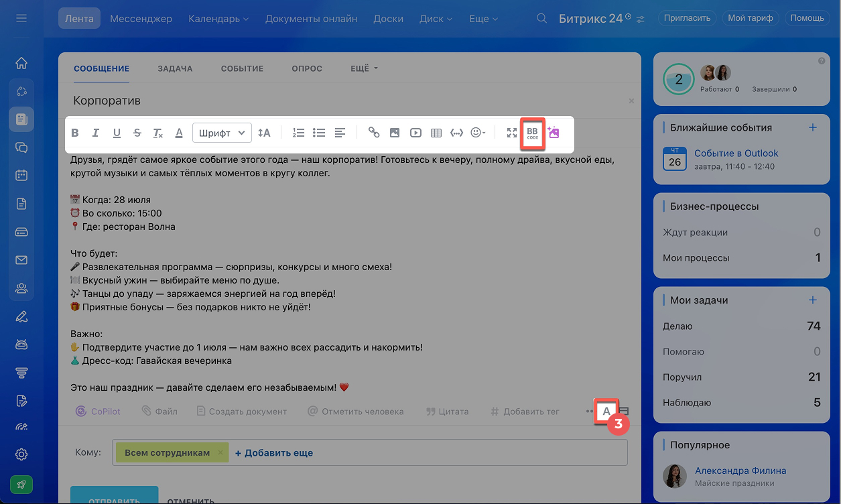Expand the ЕЩЁ post type dropdown
The width and height of the screenshot is (841, 504).
[x=365, y=68]
